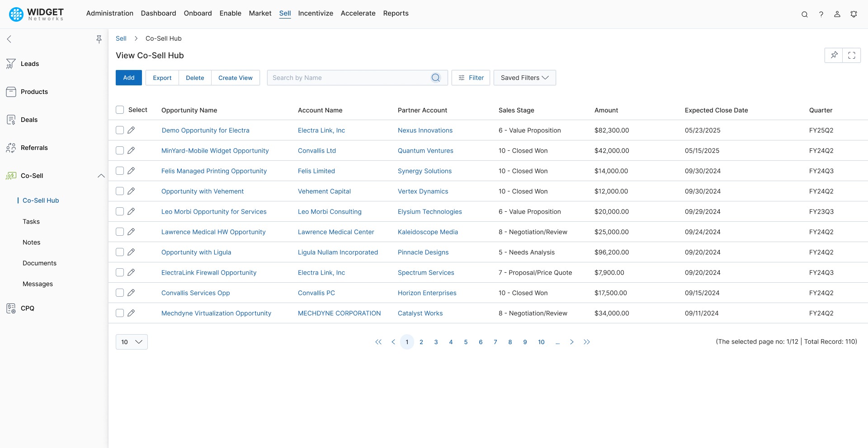Check the Opportunity with Vehement row
The height and width of the screenshot is (448, 868).
pyautogui.click(x=119, y=191)
